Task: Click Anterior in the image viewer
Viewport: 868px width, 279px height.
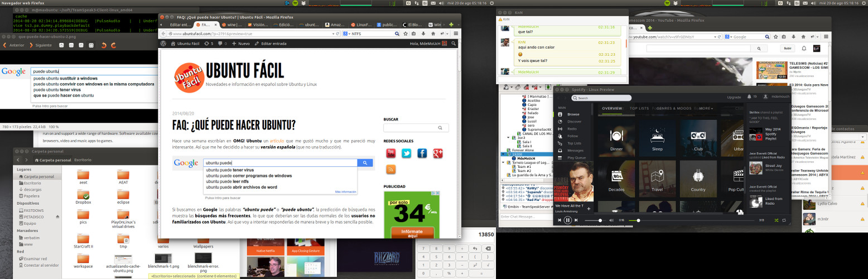Action: [13, 45]
